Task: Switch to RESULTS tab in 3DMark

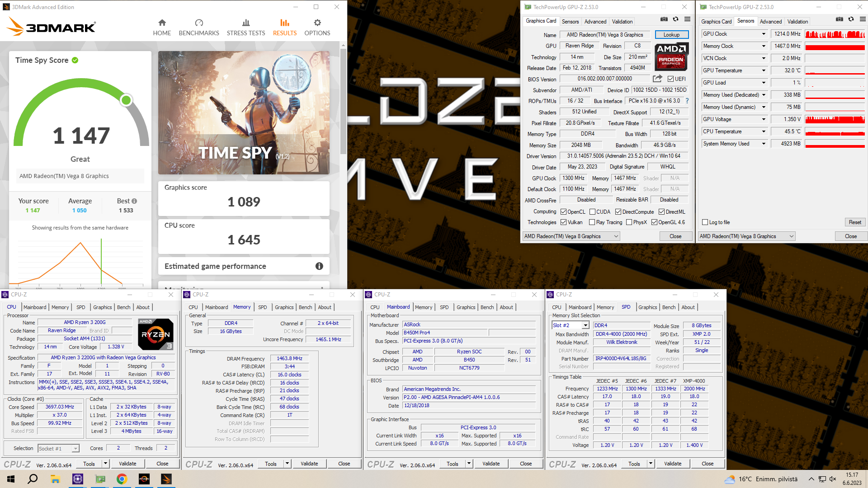Action: (x=285, y=27)
